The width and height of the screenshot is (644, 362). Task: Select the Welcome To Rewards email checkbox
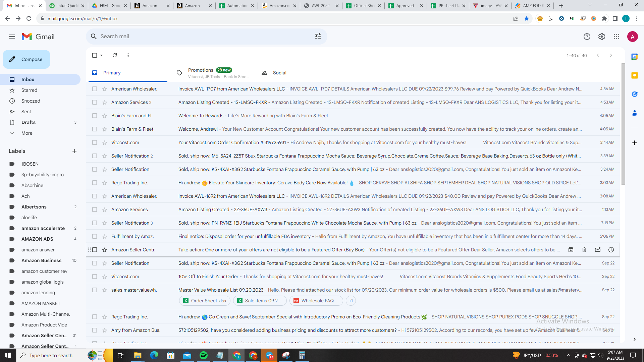95,116
